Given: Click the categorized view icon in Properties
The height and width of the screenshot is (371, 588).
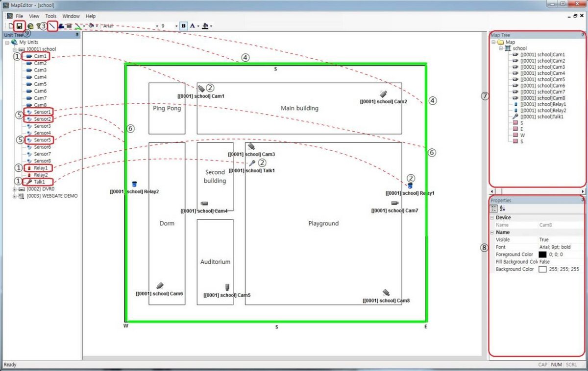Looking at the screenshot, I should (494, 209).
